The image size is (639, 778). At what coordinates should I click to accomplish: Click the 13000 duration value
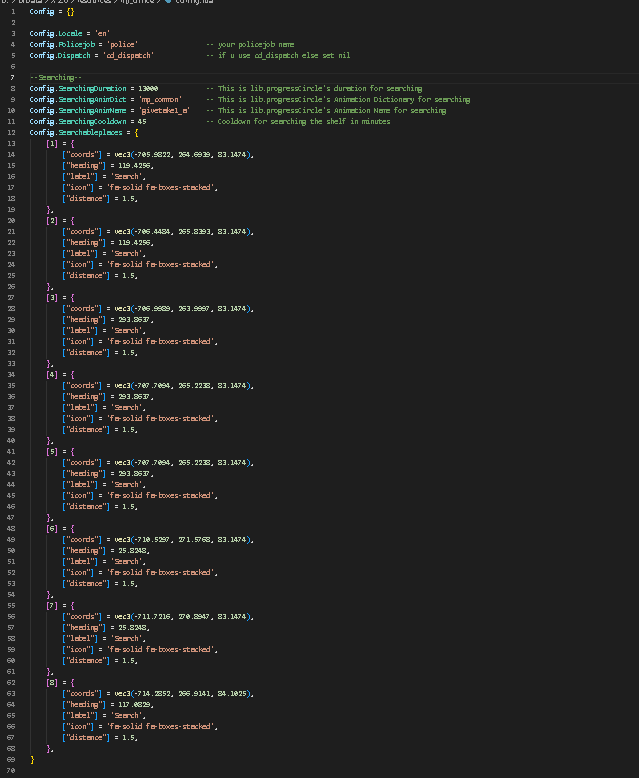tap(148, 88)
